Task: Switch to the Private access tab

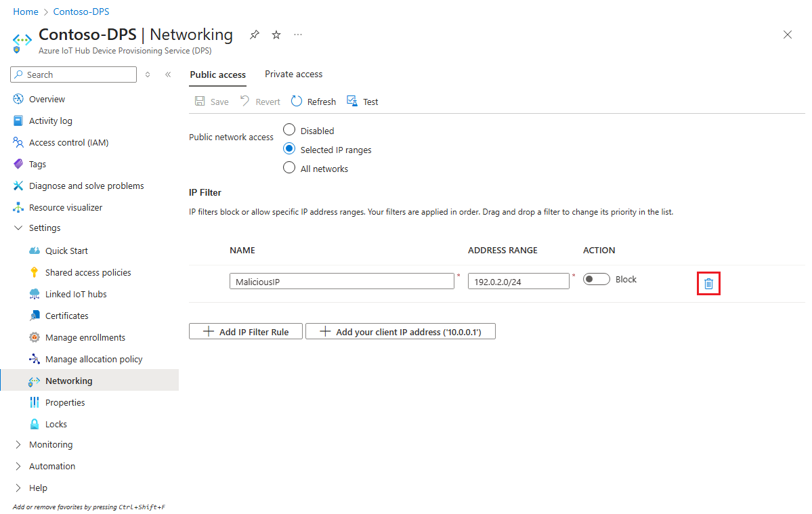Action: tap(293, 74)
